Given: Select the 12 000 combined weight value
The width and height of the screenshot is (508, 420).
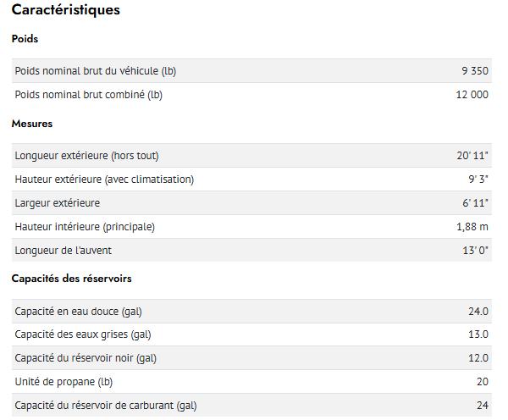Looking at the screenshot, I should (472, 95).
